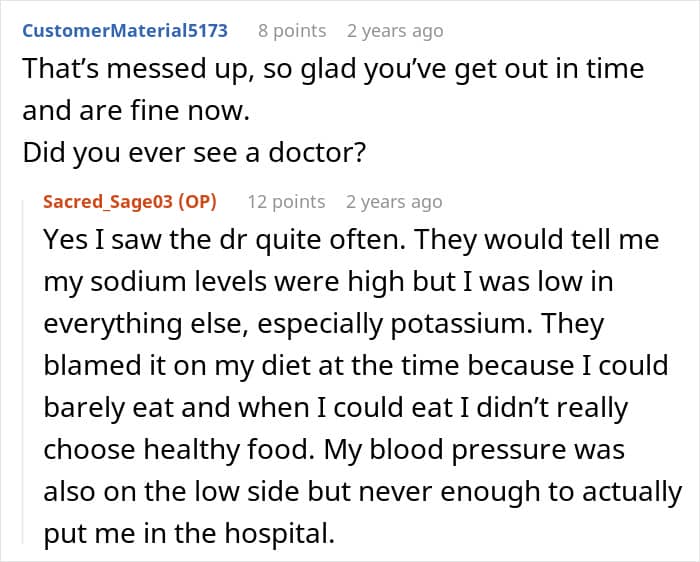700x562 pixels.
Task: Click the 8 points score
Action: (x=292, y=30)
